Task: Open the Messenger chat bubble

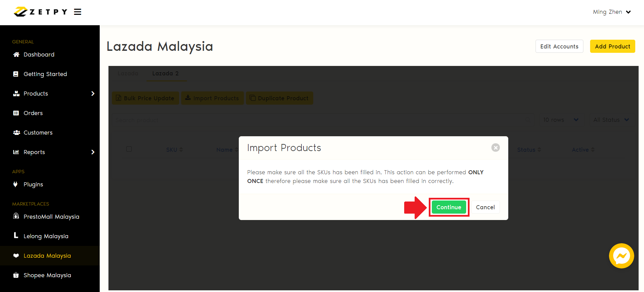Action: point(621,256)
